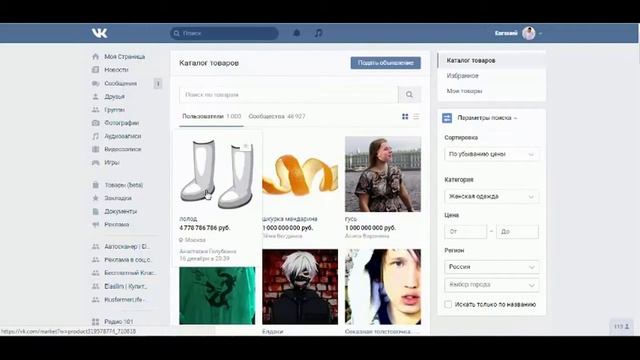640x360 pixels.
Task: Click the film icon next to Видеозаписи
Action: (96, 149)
